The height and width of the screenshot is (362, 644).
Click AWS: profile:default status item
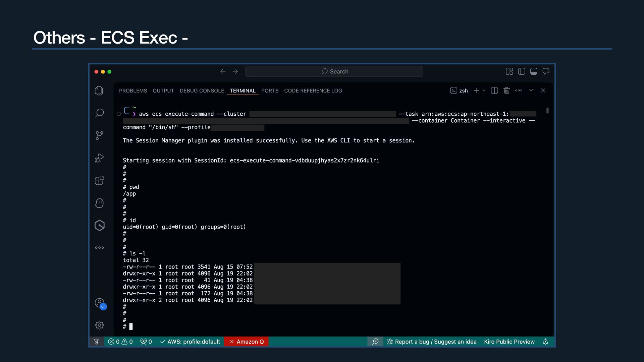click(x=190, y=342)
